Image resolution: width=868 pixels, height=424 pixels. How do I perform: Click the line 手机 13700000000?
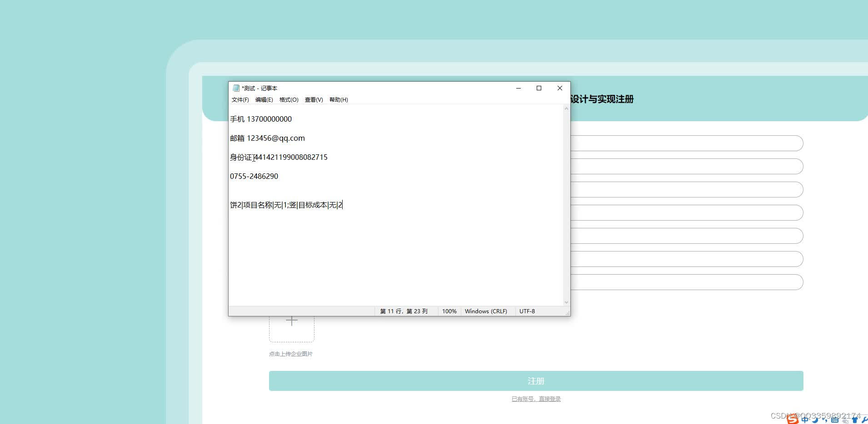tap(261, 119)
